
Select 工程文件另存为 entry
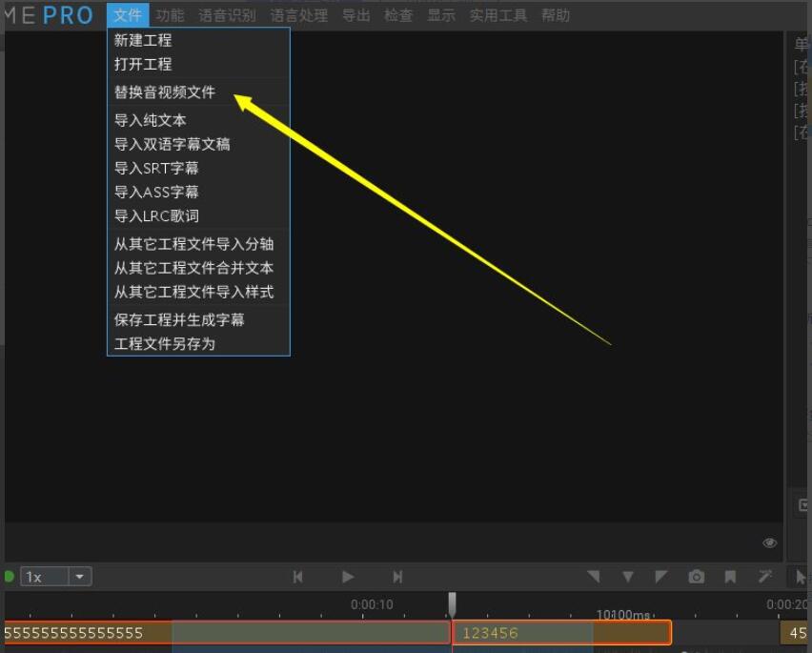pyautogui.click(x=198, y=343)
